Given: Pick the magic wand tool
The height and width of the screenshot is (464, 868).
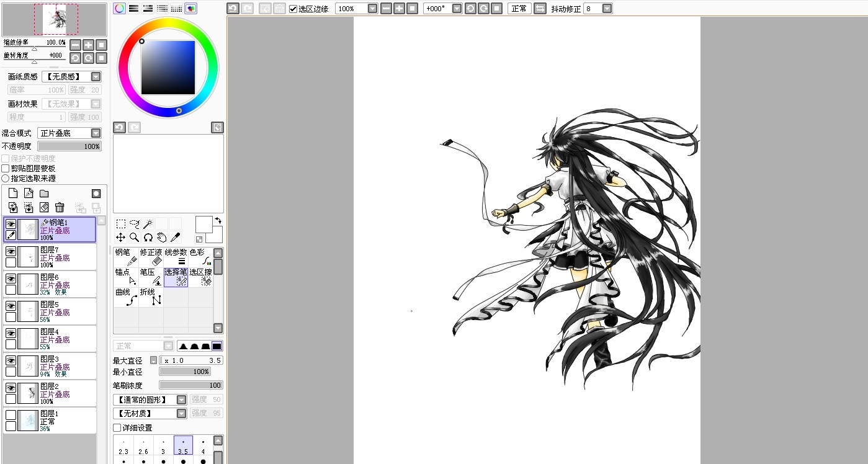Looking at the screenshot, I should pos(148,224).
